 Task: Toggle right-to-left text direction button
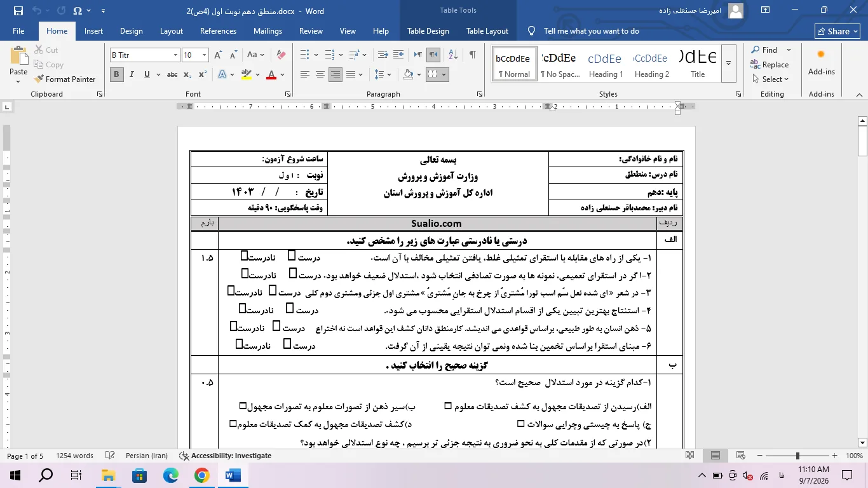[433, 55]
